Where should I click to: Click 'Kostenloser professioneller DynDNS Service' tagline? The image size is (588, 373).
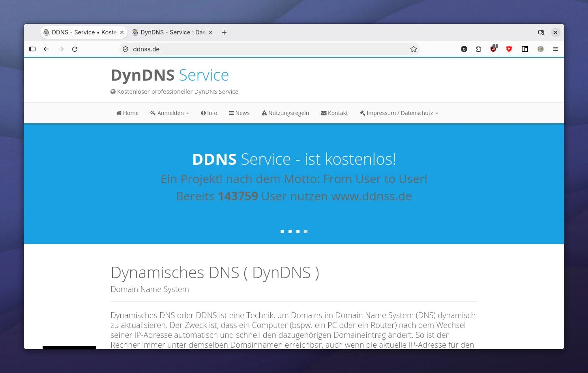174,92
